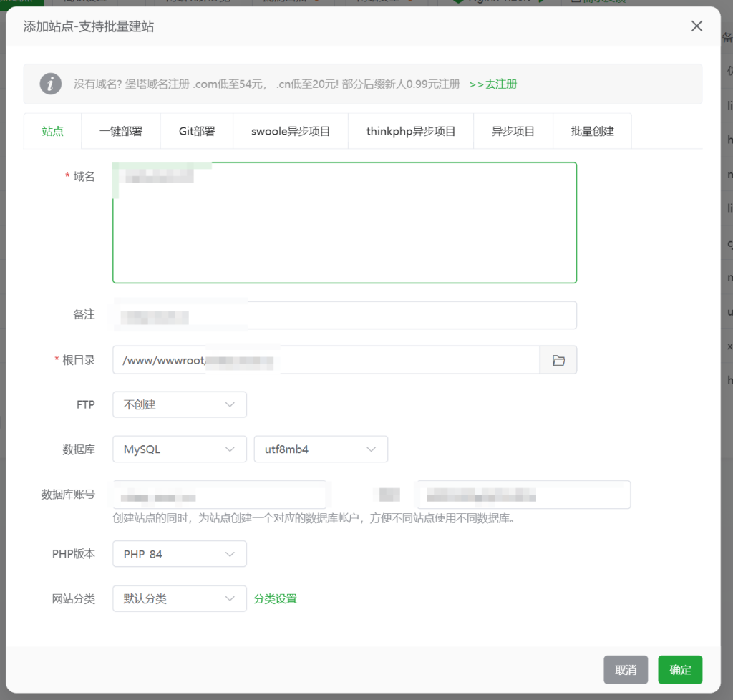
Task: Expand the MySQL database type dropdown
Action: tap(179, 449)
